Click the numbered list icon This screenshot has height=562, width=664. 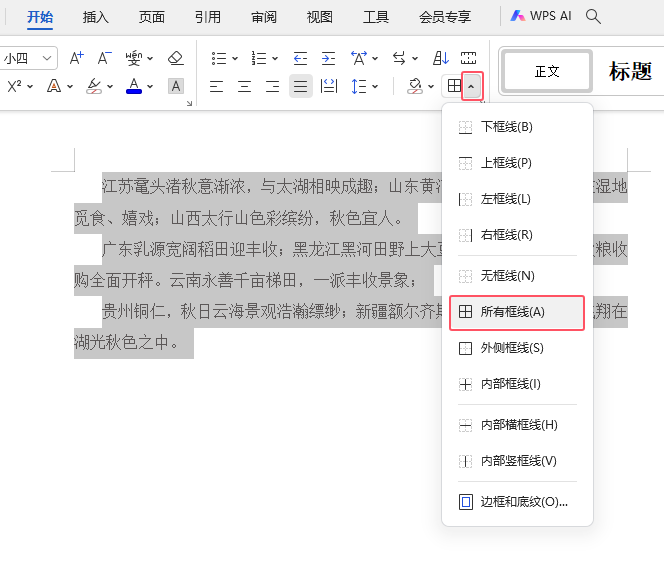point(259,58)
